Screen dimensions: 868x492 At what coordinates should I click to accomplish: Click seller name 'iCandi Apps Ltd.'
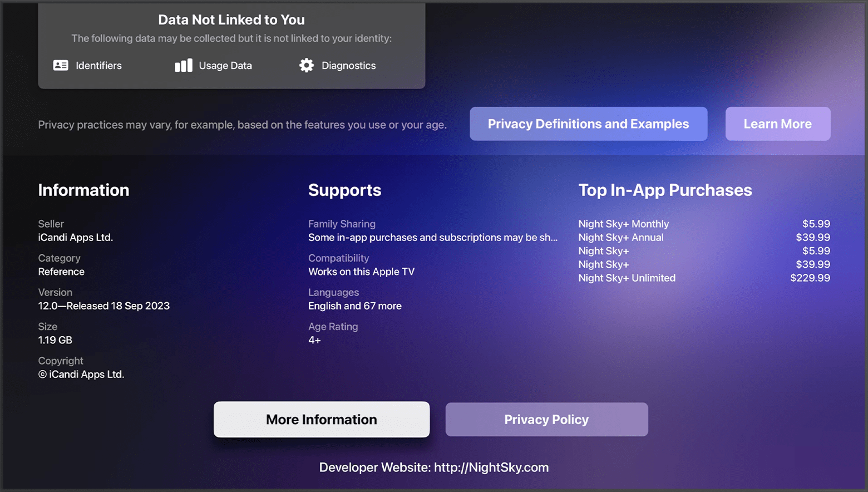[75, 238]
